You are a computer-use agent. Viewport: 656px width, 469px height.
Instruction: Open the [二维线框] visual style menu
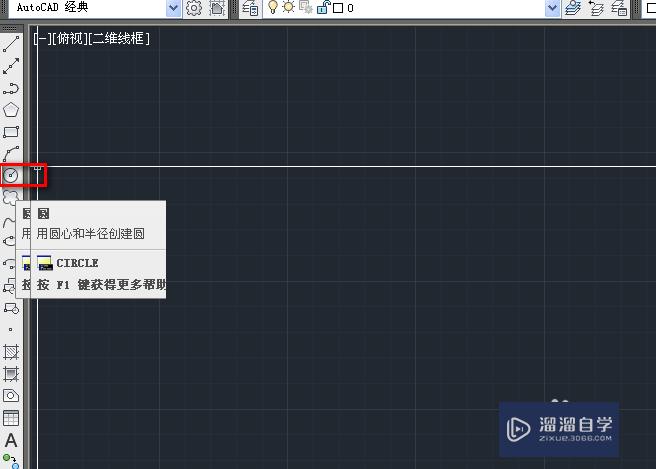point(119,38)
